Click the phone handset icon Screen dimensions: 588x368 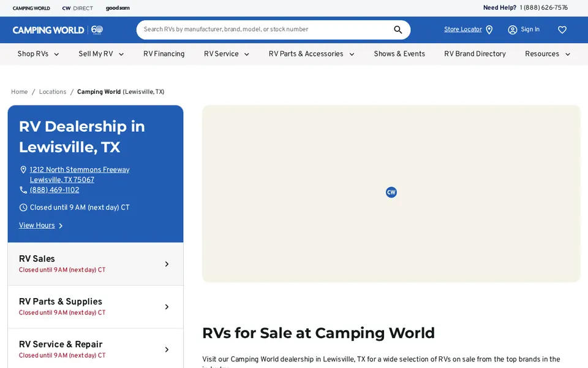pyautogui.click(x=23, y=190)
